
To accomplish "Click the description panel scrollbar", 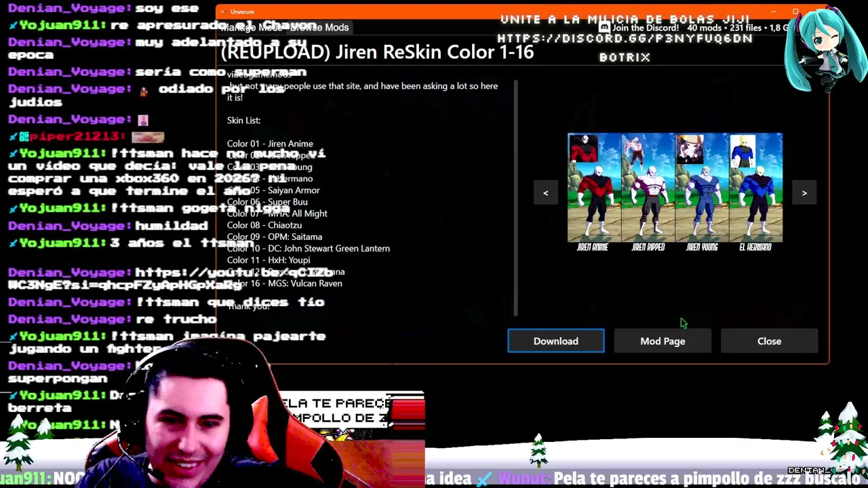I will tap(517, 198).
